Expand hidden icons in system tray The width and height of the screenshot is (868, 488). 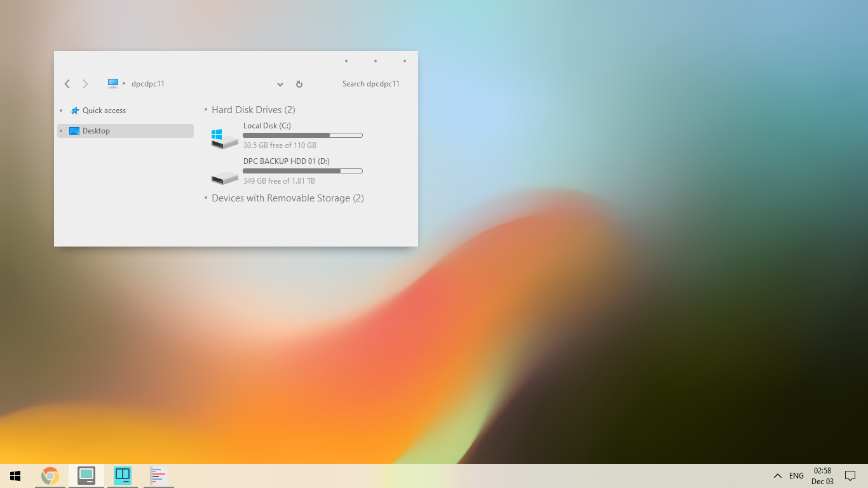point(777,475)
